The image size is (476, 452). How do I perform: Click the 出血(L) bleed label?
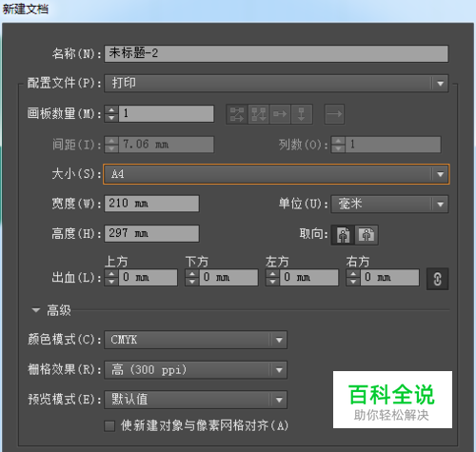[x=76, y=278]
